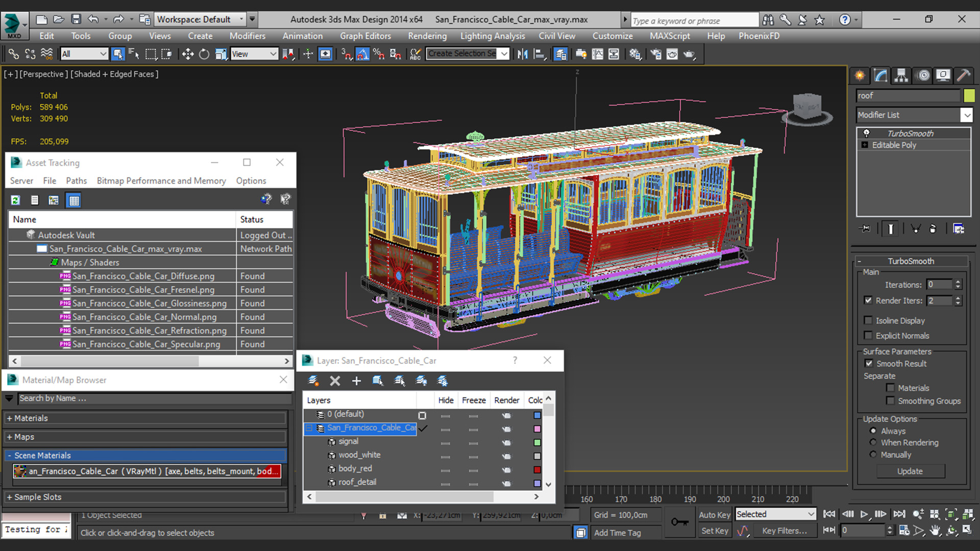Click the Select by Name icon
Viewport: 980px width, 551px height.
134,54
